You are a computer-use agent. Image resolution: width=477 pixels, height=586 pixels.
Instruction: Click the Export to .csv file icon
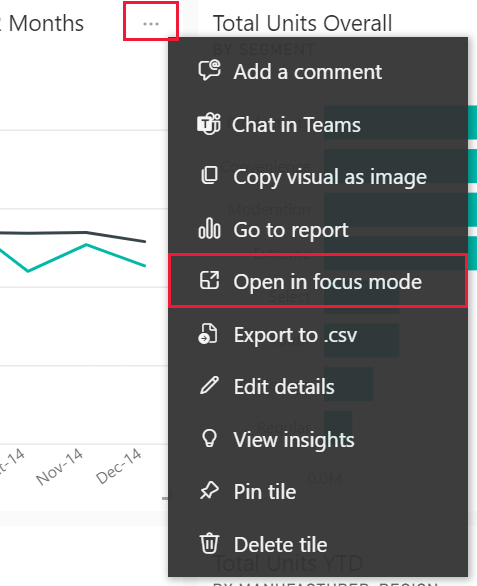click(x=208, y=334)
